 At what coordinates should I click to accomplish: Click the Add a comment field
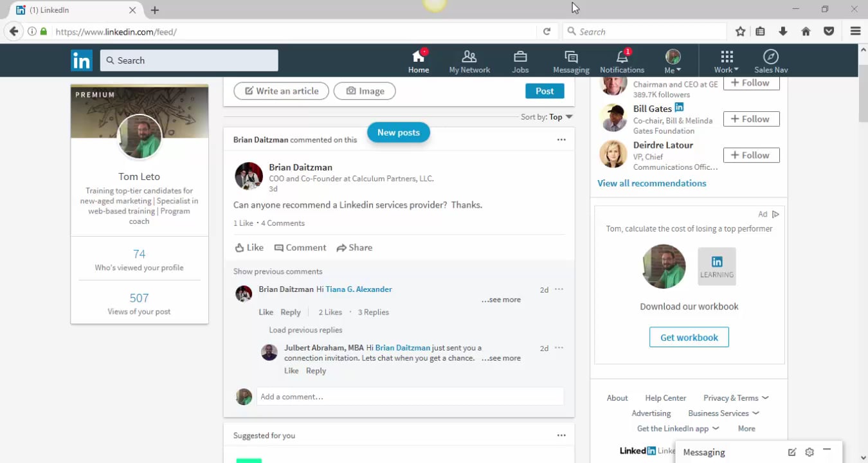[x=410, y=397]
